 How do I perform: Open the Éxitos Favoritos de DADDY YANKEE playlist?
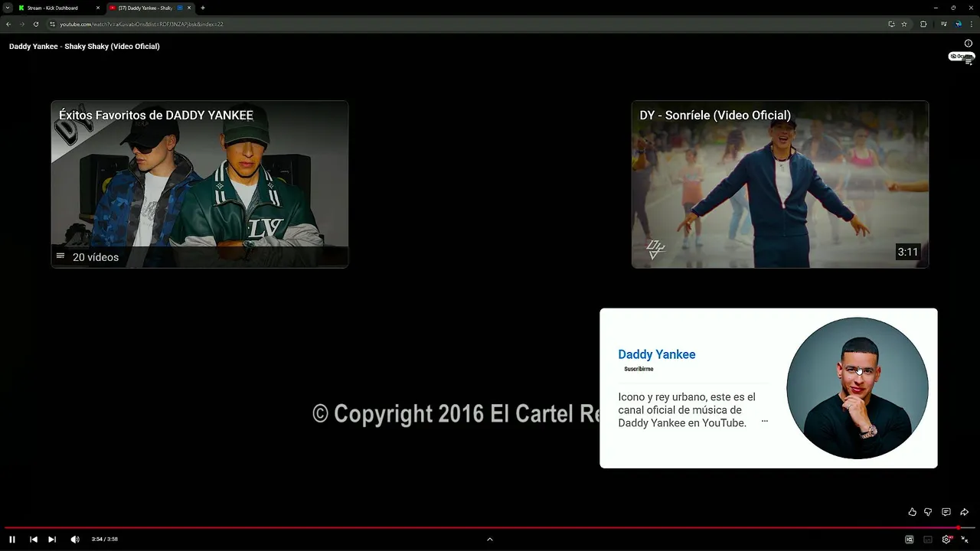pyautogui.click(x=200, y=184)
